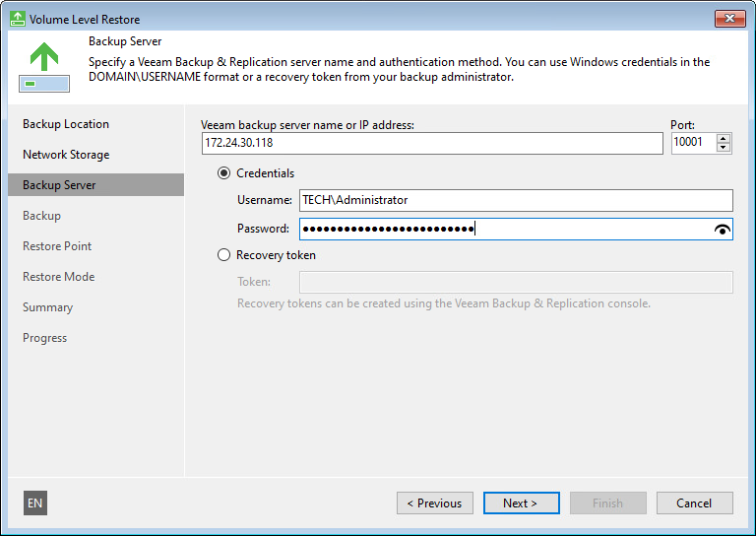
Task: Open the Summary step
Action: 47,307
